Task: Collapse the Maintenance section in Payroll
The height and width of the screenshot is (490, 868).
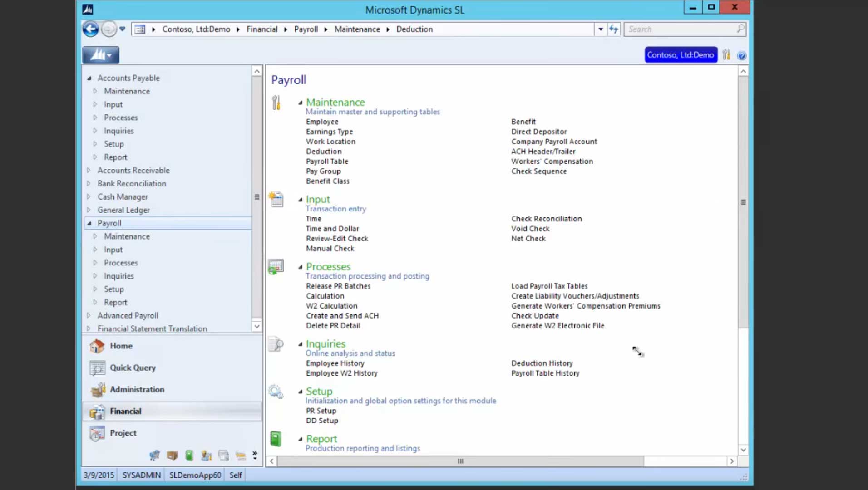Action: [300, 103]
